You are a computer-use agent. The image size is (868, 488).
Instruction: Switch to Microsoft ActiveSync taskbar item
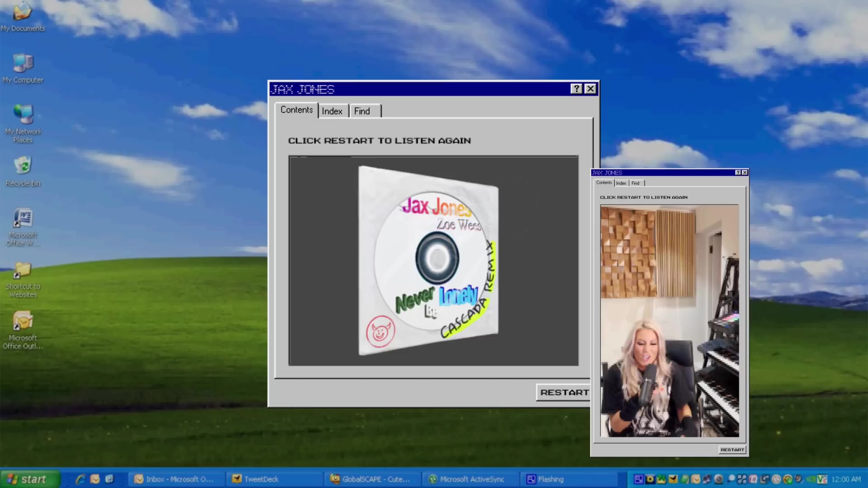pyautogui.click(x=471, y=479)
